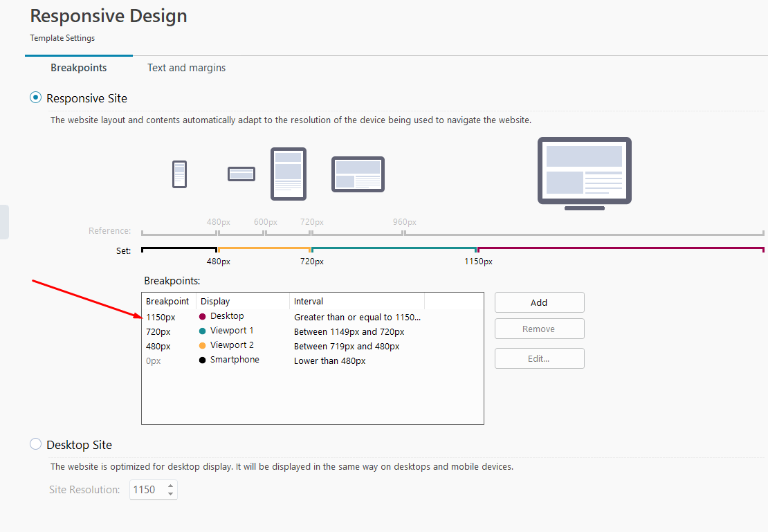Click the portrait tablet device icon
The height and width of the screenshot is (532, 768).
click(x=289, y=174)
